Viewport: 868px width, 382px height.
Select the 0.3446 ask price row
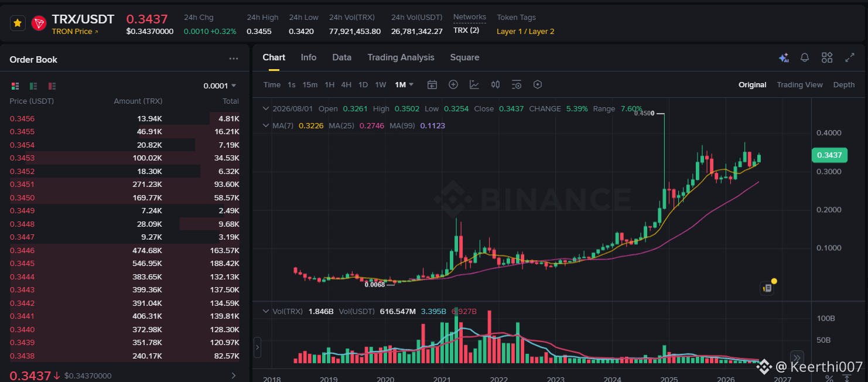(x=124, y=250)
